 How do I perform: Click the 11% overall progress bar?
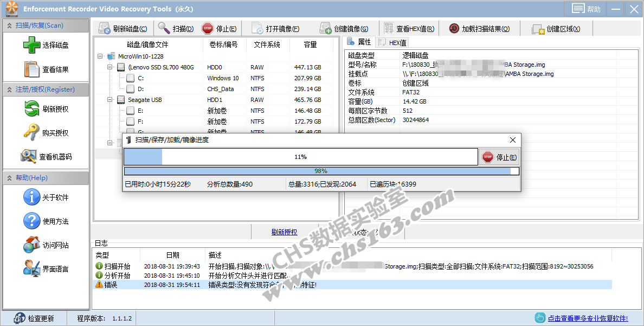pyautogui.click(x=301, y=157)
